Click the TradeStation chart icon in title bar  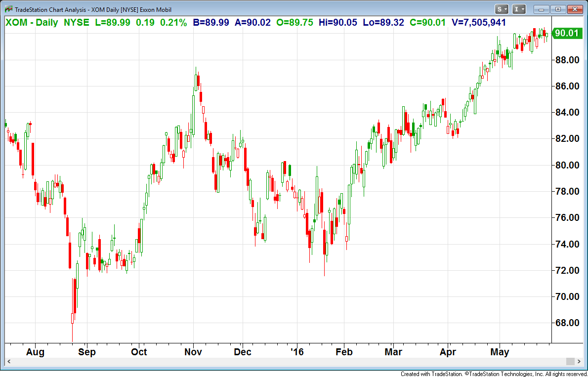tap(8, 9)
